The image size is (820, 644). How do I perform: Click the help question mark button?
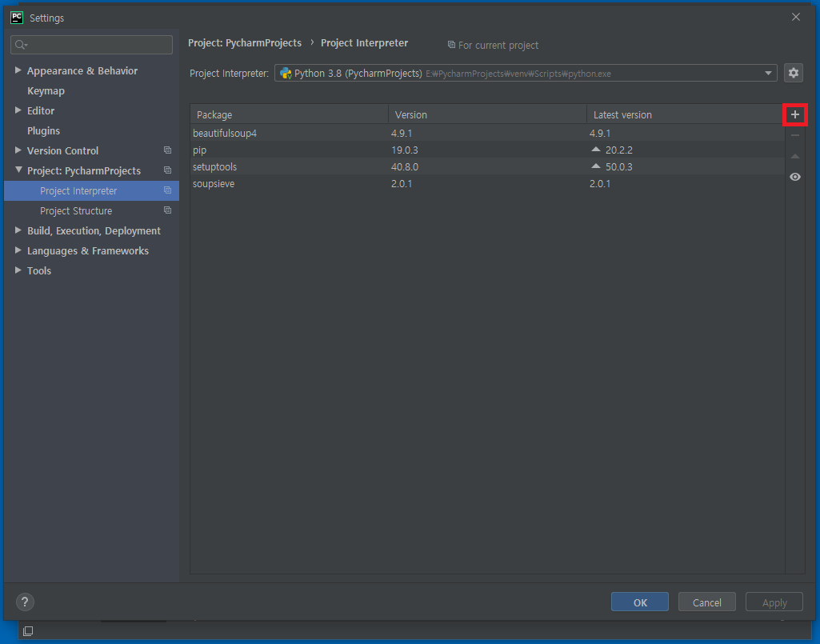click(25, 602)
